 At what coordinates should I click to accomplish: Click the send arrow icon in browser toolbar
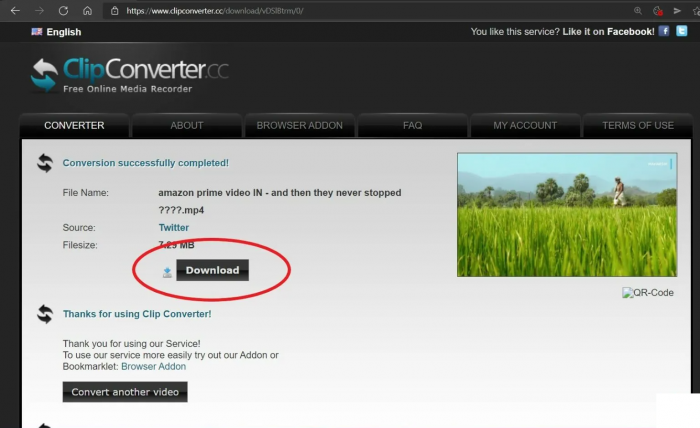677,11
